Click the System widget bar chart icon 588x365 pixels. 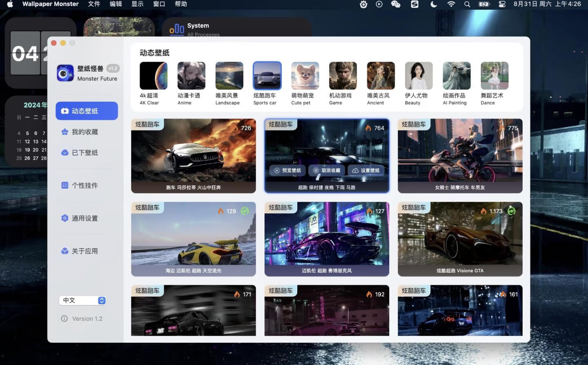(177, 29)
